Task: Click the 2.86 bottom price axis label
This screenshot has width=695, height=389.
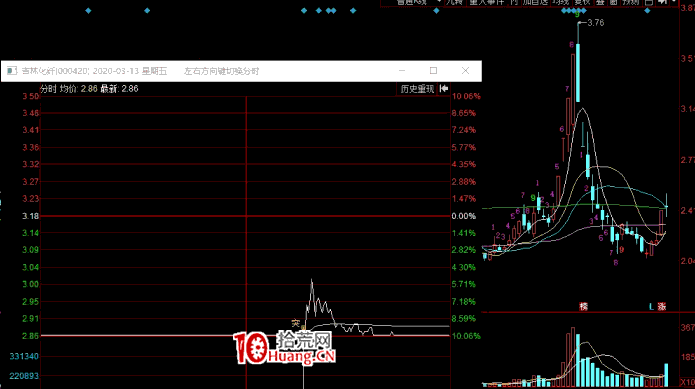Action: (x=31, y=336)
